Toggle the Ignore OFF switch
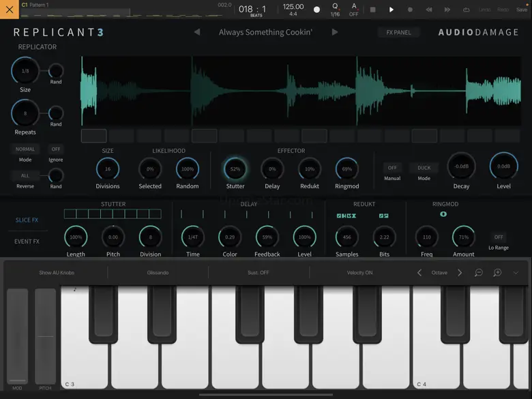Screen dimensions: 532x399 [x=56, y=149]
